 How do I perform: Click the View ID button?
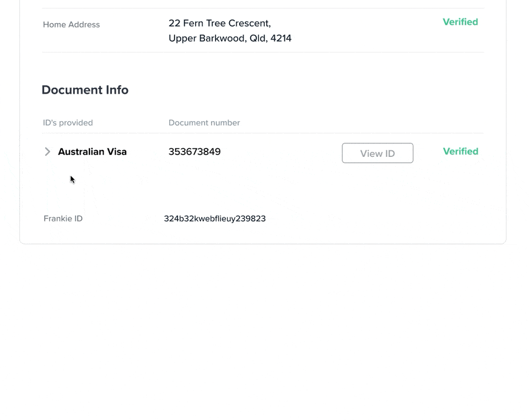click(377, 153)
